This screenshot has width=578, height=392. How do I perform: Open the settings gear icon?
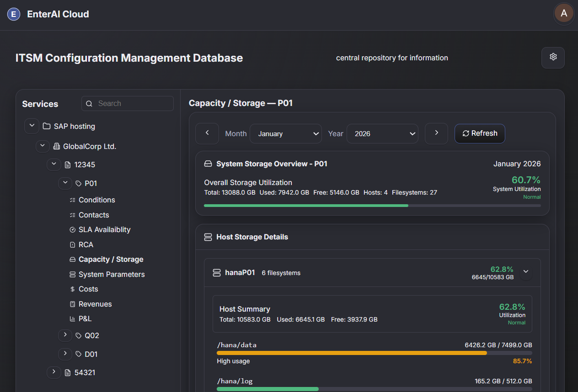pos(553,58)
